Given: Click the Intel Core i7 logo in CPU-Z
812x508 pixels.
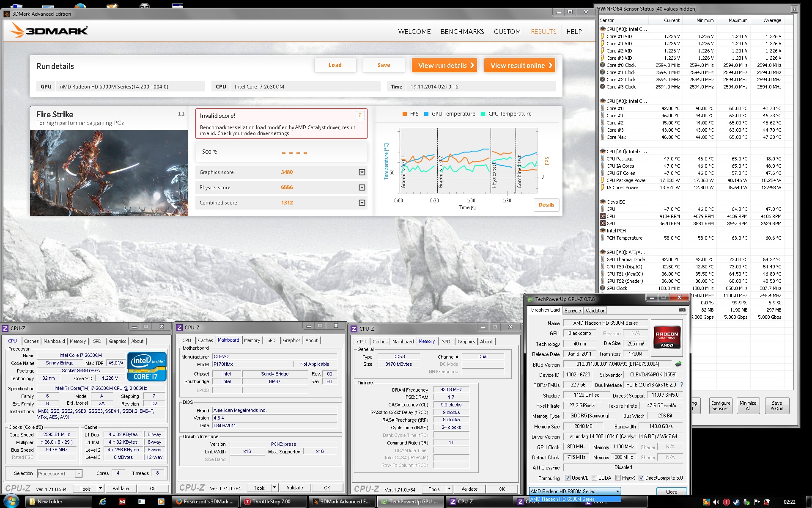Looking at the screenshot, I should 147,367.
